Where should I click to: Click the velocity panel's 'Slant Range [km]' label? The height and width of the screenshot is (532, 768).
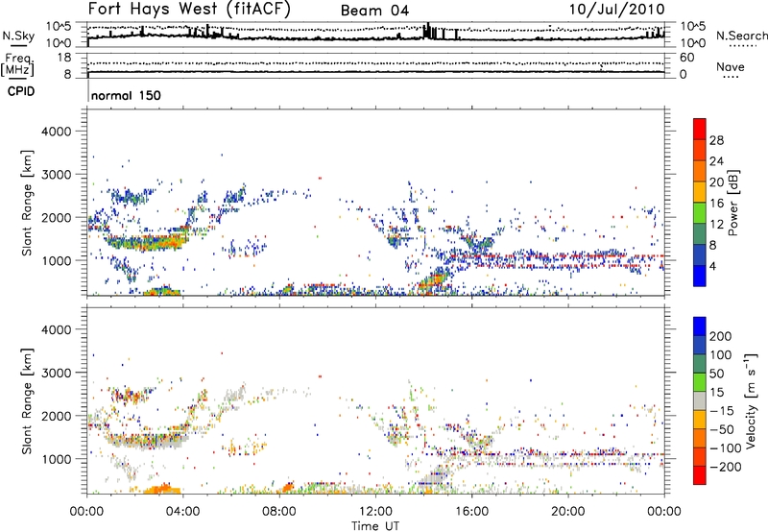[x=27, y=400]
